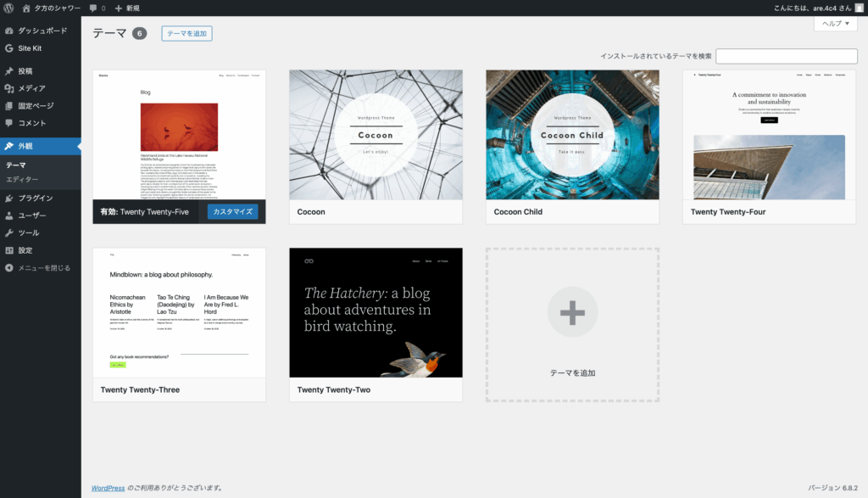Viewport: 868px width, 498px height.
Task: Select the テーマ submenu item
Action: coord(16,165)
